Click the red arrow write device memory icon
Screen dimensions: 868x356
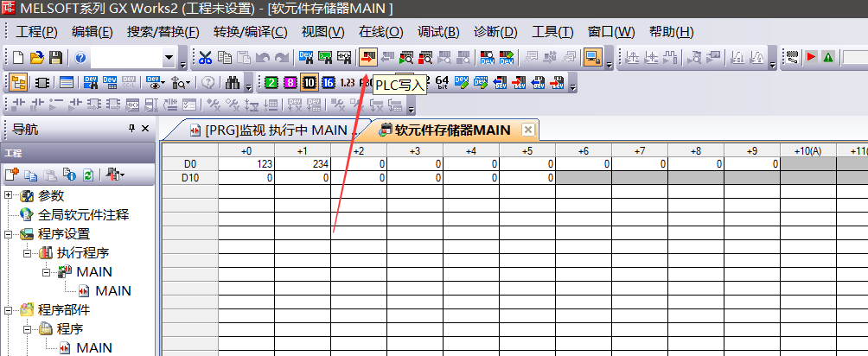click(519, 83)
